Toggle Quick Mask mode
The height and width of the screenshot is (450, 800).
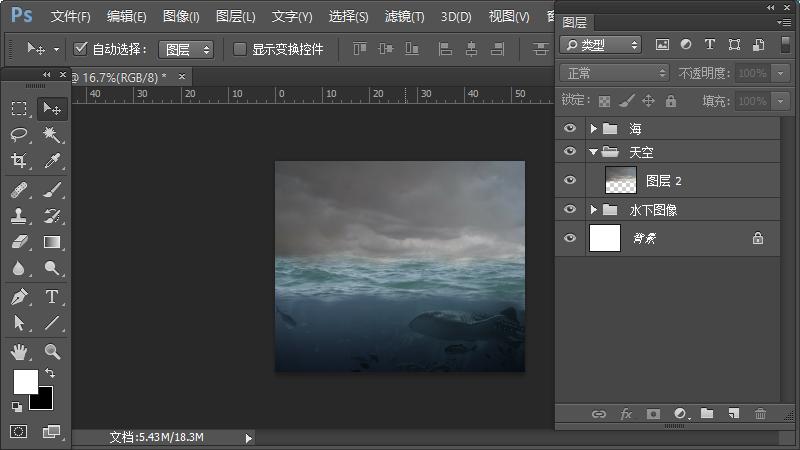(x=19, y=432)
